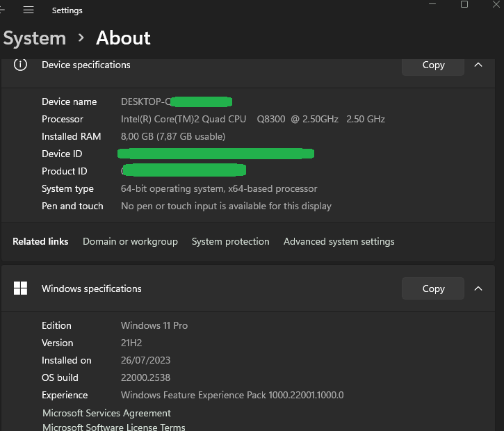Open the hamburger navigation menu
Image resolution: width=504 pixels, height=431 pixels.
pyautogui.click(x=29, y=10)
